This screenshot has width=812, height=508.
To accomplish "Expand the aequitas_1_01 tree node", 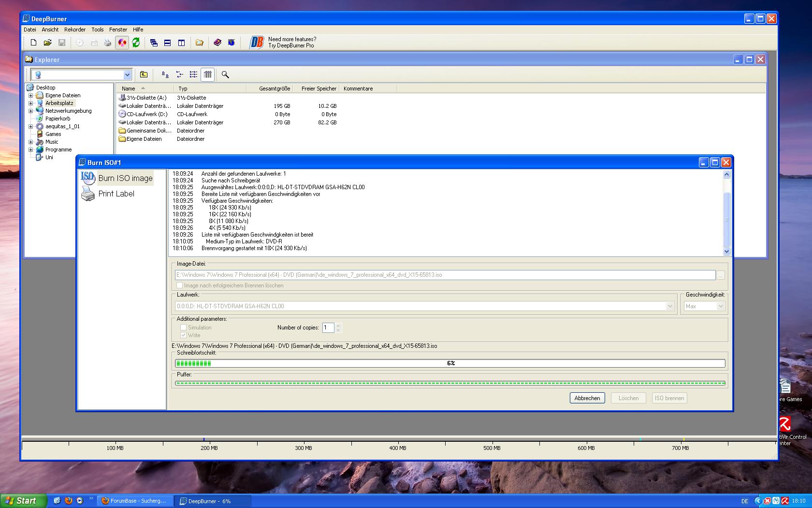I will [31, 126].
